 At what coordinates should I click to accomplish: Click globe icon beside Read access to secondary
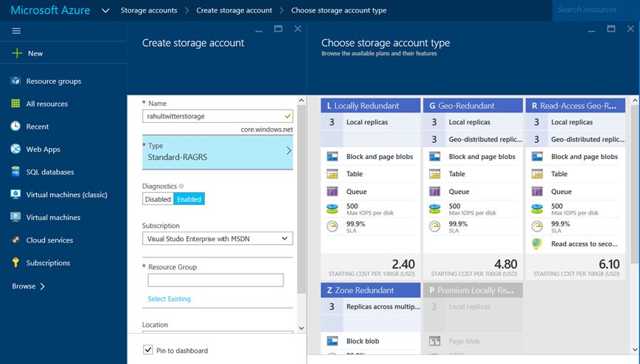(x=537, y=243)
